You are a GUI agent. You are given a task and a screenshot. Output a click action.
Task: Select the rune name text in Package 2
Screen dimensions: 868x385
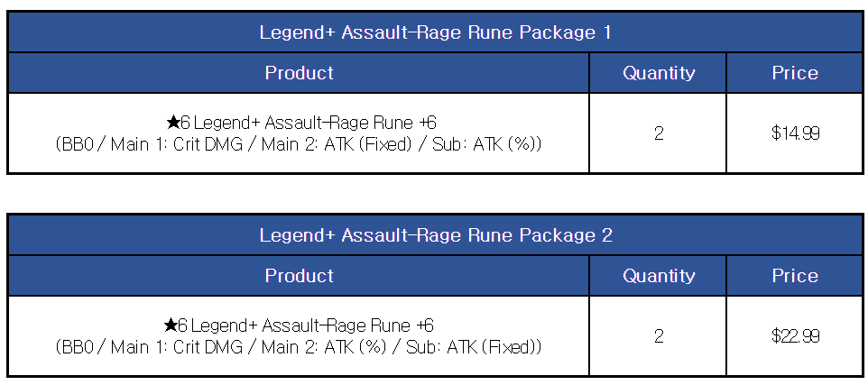[x=307, y=325]
